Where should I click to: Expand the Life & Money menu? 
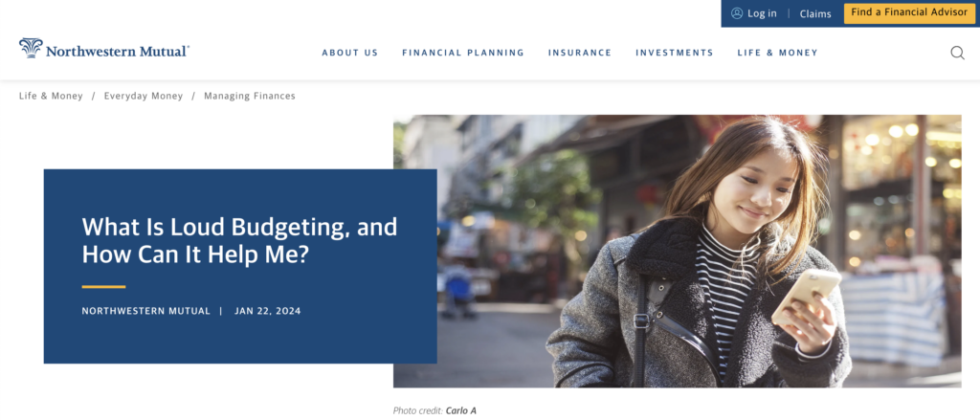point(777,54)
